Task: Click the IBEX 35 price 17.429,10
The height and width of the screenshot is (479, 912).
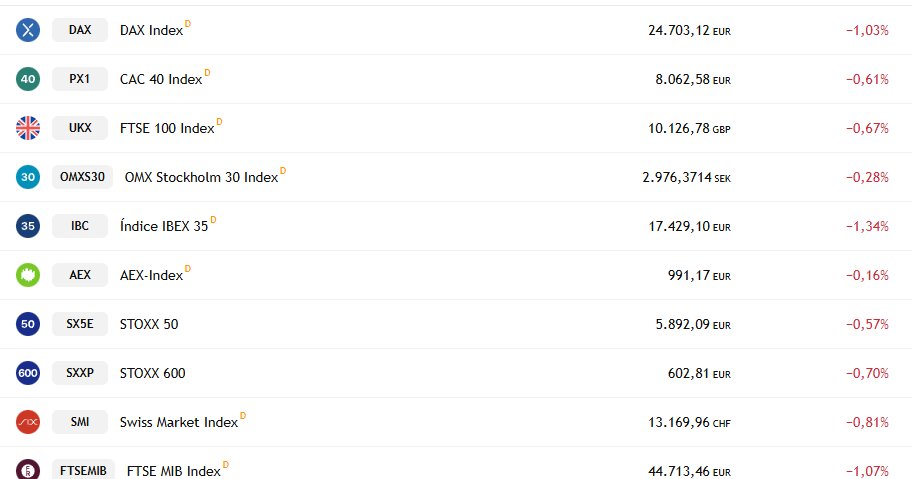Action: pyautogui.click(x=679, y=226)
